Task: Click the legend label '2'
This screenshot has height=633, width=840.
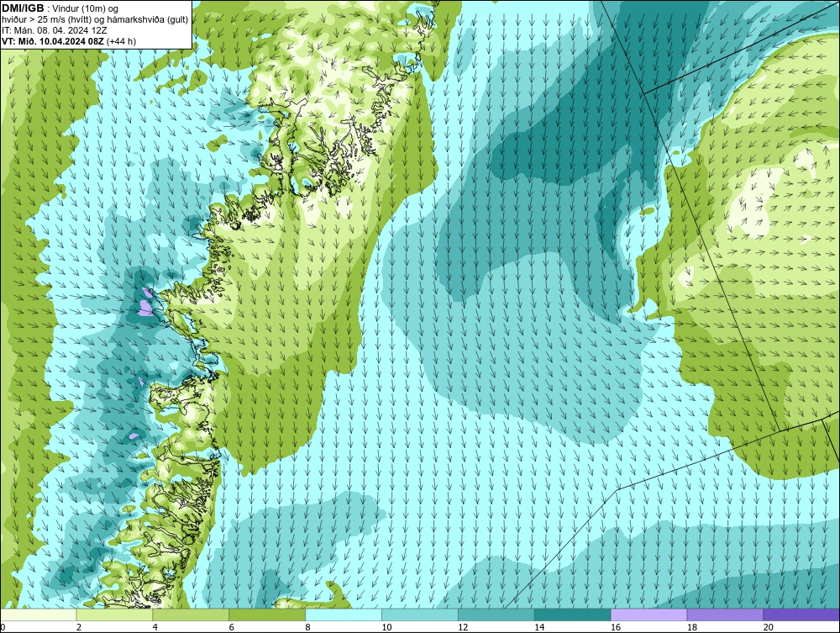Action: [79, 627]
